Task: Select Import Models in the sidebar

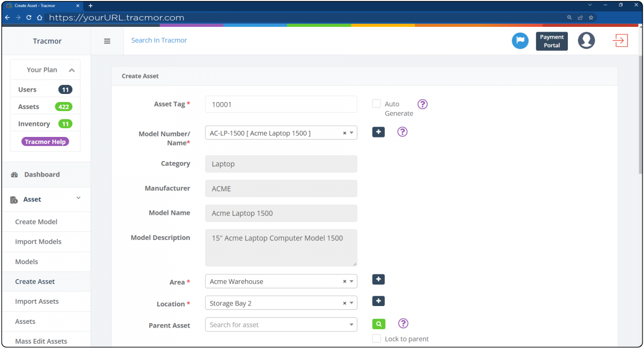Action: pyautogui.click(x=38, y=242)
